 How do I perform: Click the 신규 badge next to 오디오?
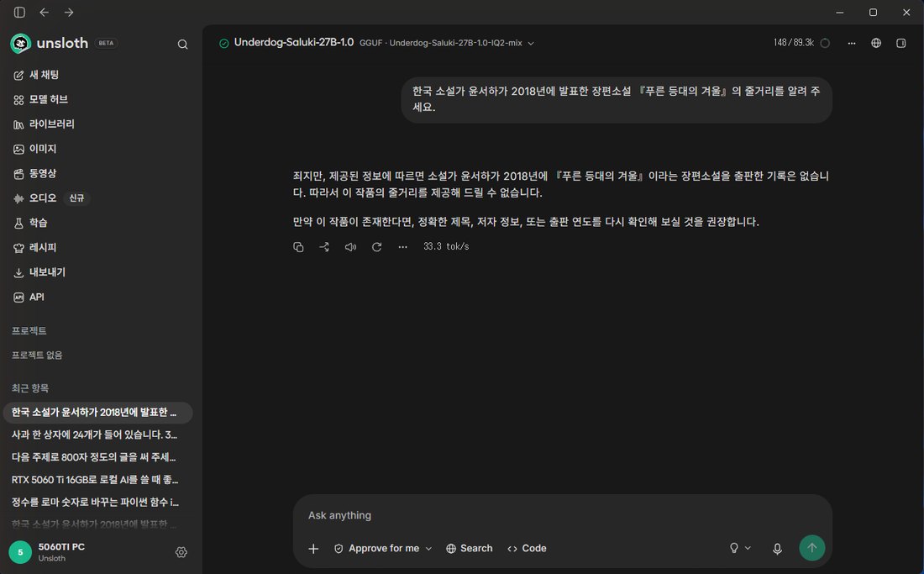[76, 198]
